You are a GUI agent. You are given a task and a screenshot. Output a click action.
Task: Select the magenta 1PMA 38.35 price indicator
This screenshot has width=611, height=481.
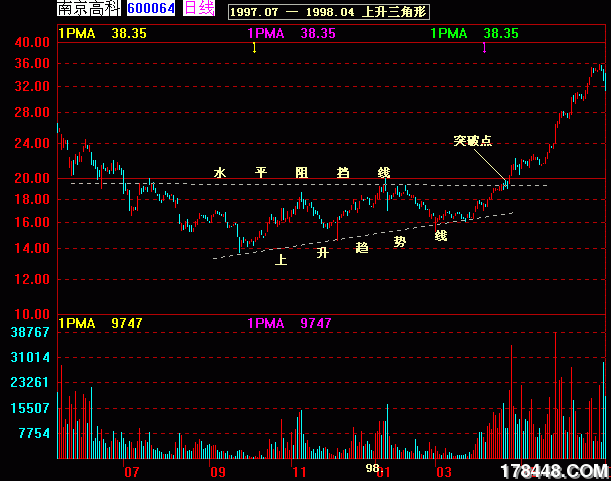(x=291, y=33)
